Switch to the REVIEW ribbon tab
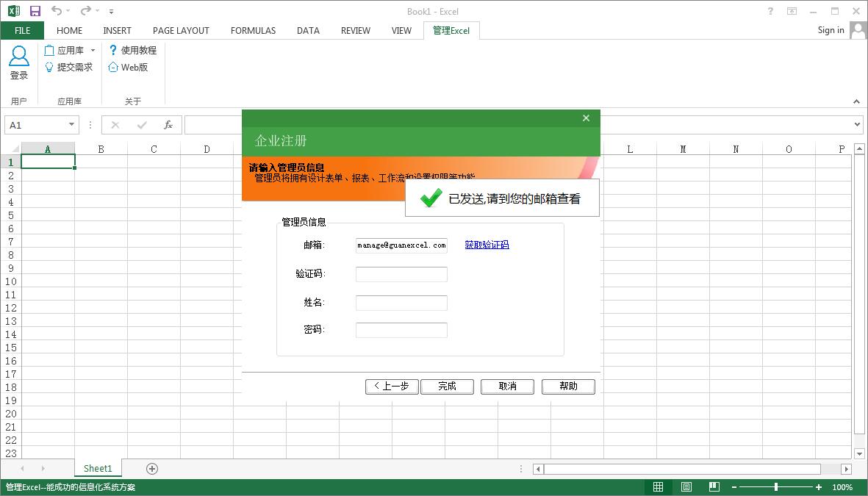Image resolution: width=868 pixels, height=496 pixels. (x=356, y=30)
